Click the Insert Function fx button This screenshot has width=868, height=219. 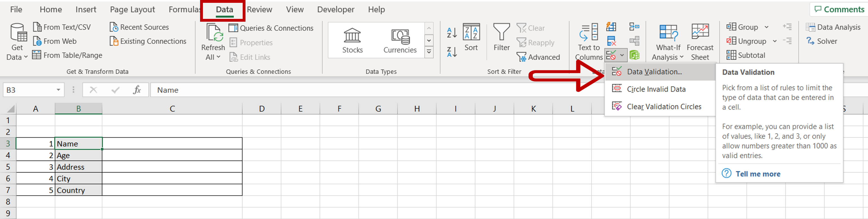(x=137, y=90)
